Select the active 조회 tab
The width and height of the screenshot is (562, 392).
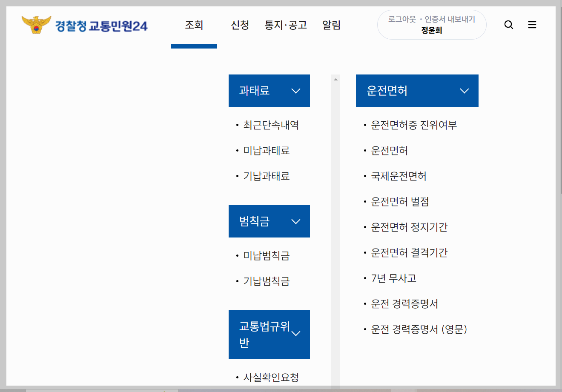coord(194,25)
